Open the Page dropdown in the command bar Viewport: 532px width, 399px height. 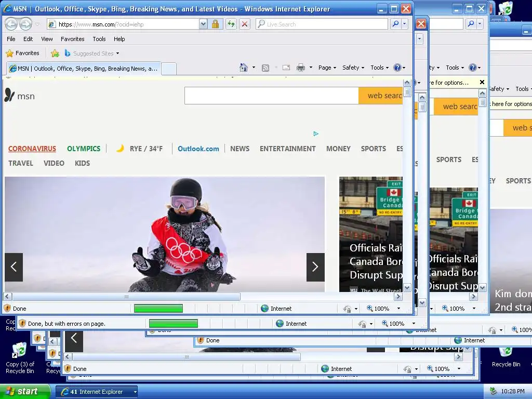click(327, 68)
